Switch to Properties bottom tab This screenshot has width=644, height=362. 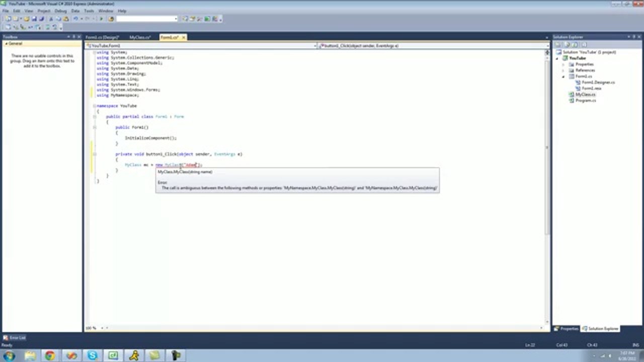pyautogui.click(x=567, y=329)
